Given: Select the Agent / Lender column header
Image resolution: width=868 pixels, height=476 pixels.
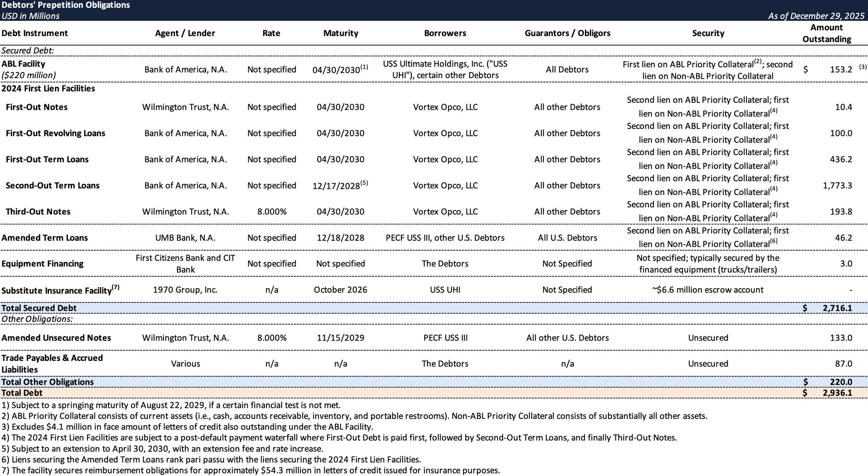Looking at the screenshot, I should pos(185,33).
